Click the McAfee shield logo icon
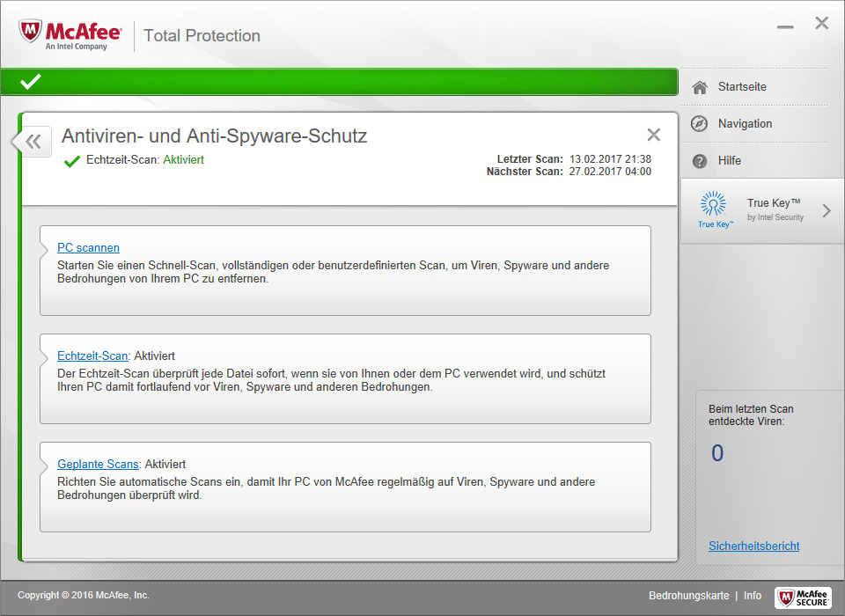This screenshot has width=845, height=616. click(x=32, y=33)
